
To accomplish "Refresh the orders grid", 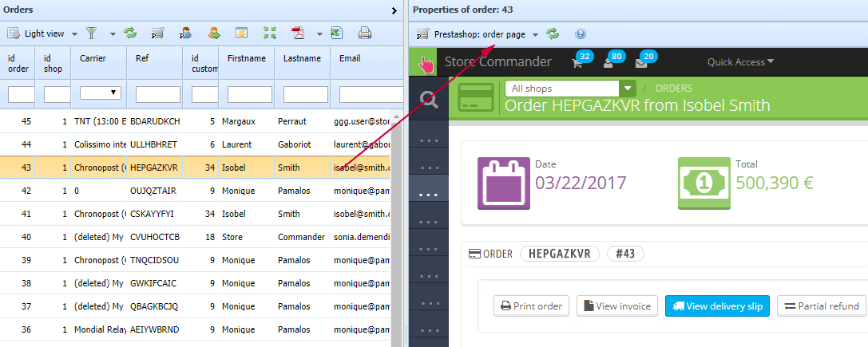I will click(x=129, y=34).
